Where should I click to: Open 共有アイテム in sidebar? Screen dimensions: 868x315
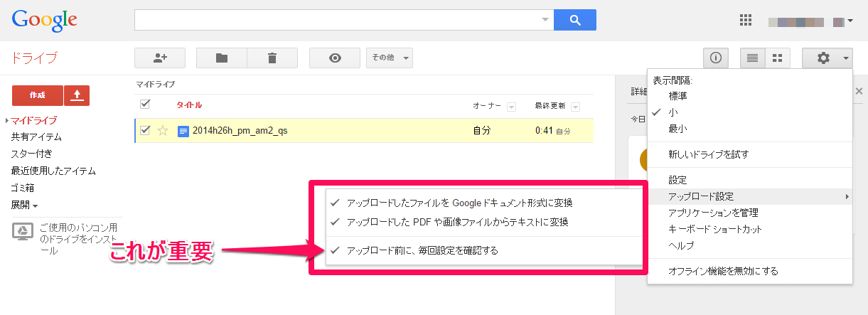(36, 137)
